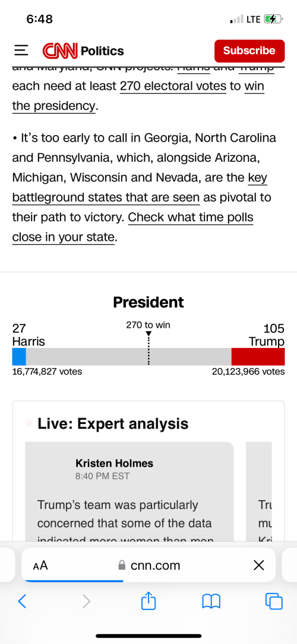The width and height of the screenshot is (297, 644).
Task: Tap the cnn.com address field
Action: click(x=148, y=566)
